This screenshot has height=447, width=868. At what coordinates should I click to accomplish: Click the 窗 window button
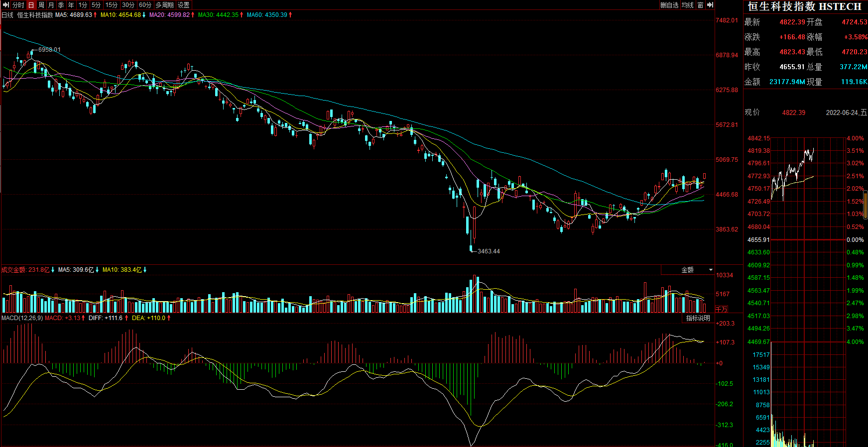click(700, 5)
